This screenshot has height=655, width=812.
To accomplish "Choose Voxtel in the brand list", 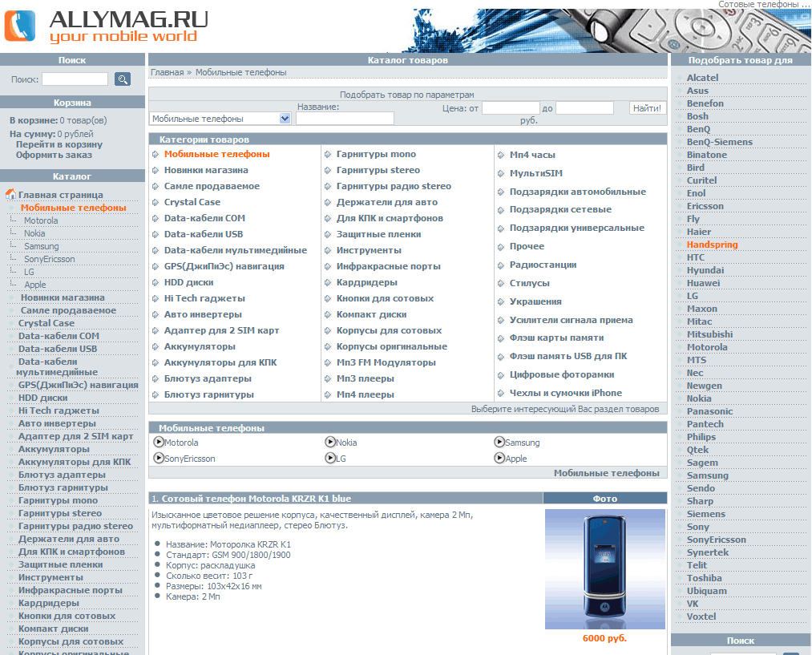I will pos(701,617).
